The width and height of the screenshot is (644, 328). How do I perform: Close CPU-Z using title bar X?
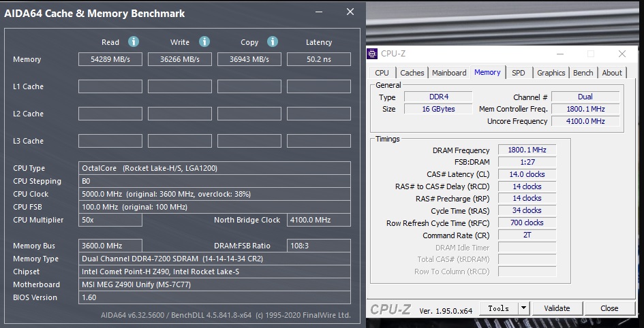tap(622, 54)
